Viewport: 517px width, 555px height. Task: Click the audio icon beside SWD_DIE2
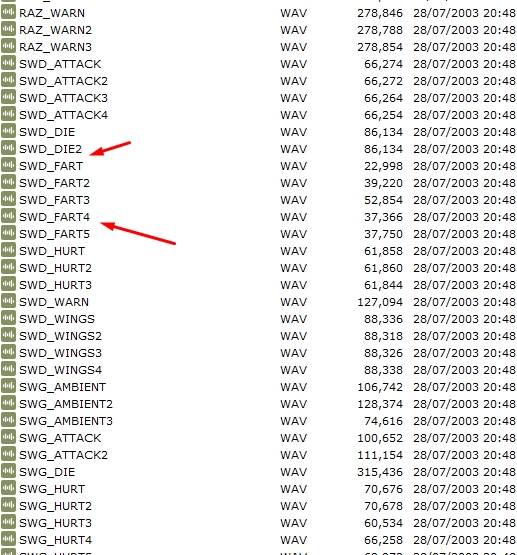[x=8, y=148]
